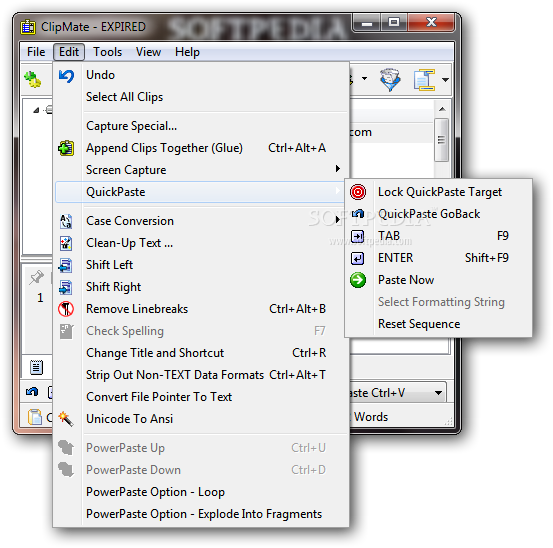Open the dropdown arrow to the left of the funnel icon
553x548 pixels.
pyautogui.click(x=364, y=79)
